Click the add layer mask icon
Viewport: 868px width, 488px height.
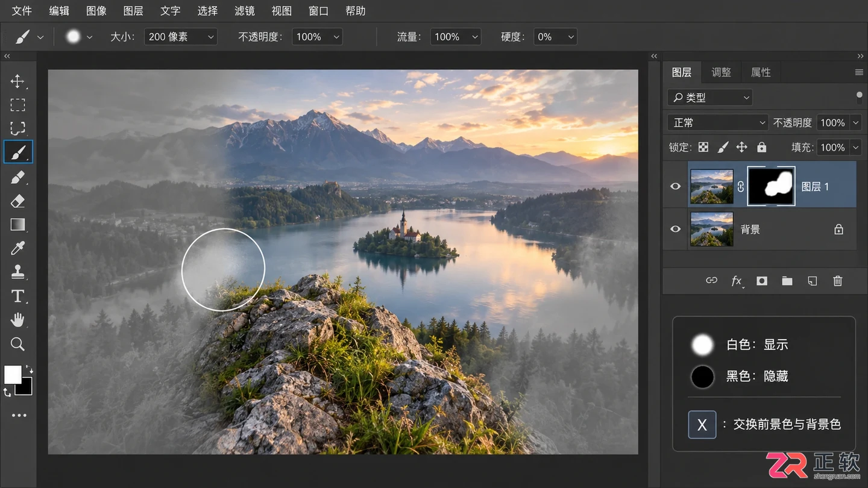pyautogui.click(x=762, y=281)
